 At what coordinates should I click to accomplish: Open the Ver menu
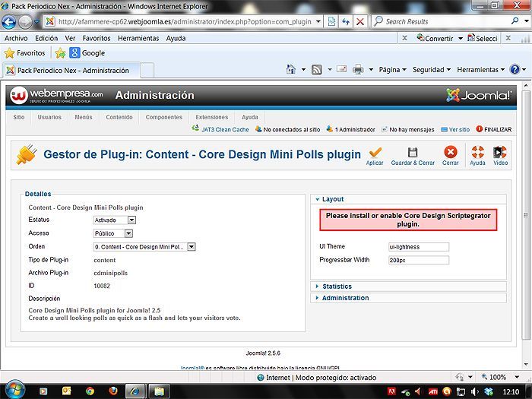(x=70, y=38)
